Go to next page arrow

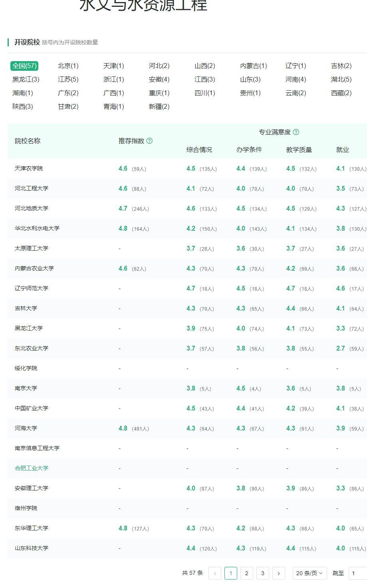tap(279, 573)
